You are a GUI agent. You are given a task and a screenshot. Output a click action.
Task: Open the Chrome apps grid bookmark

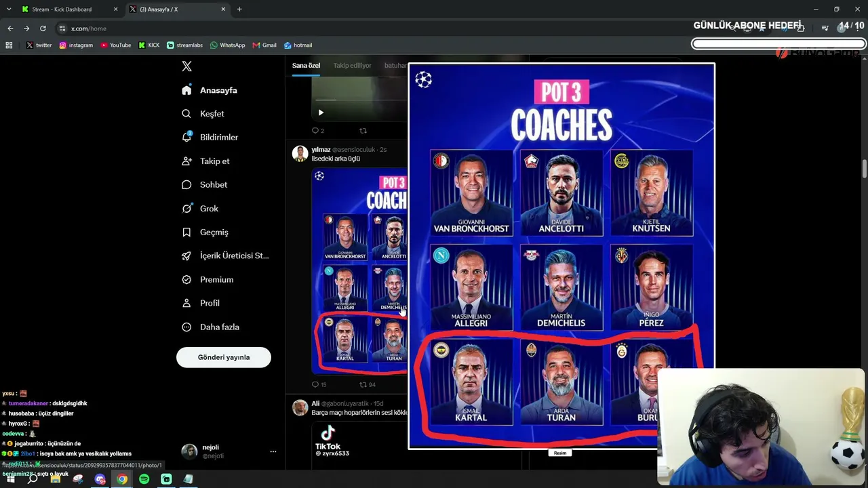click(9, 45)
